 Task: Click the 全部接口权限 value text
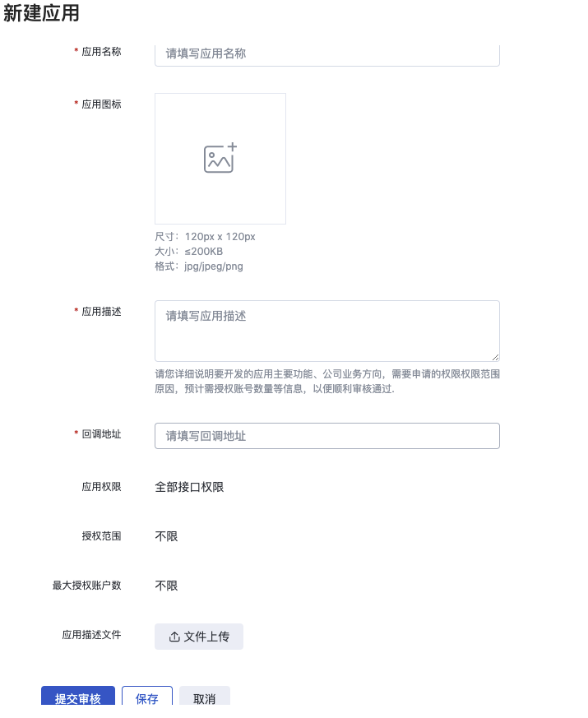point(189,487)
